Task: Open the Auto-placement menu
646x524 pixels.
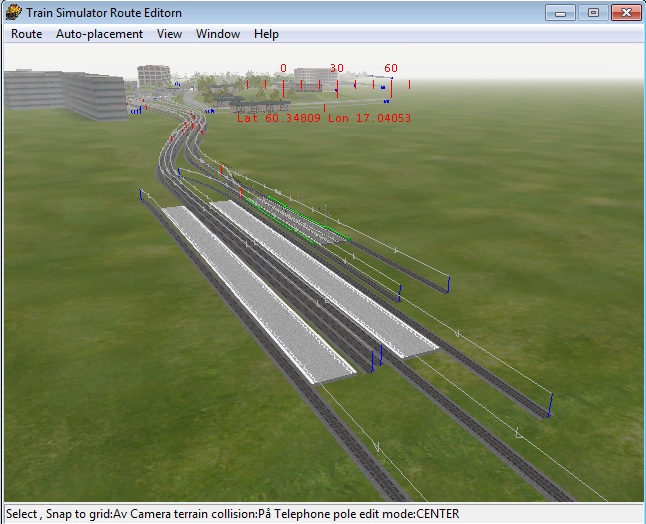Action: pos(99,34)
